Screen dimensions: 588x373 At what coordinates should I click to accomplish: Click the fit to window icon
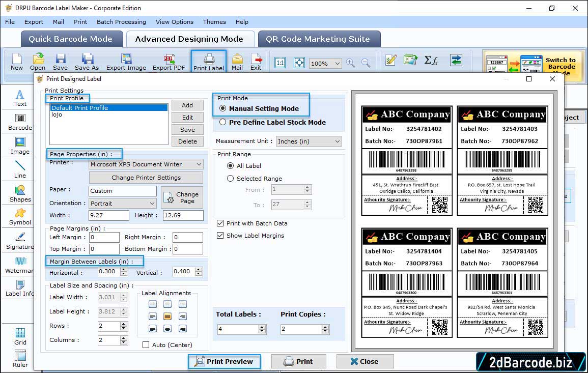(x=299, y=63)
